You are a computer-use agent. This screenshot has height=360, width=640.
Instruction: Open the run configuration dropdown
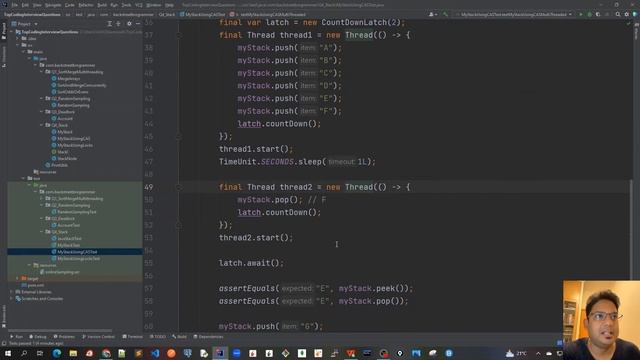[514, 14]
